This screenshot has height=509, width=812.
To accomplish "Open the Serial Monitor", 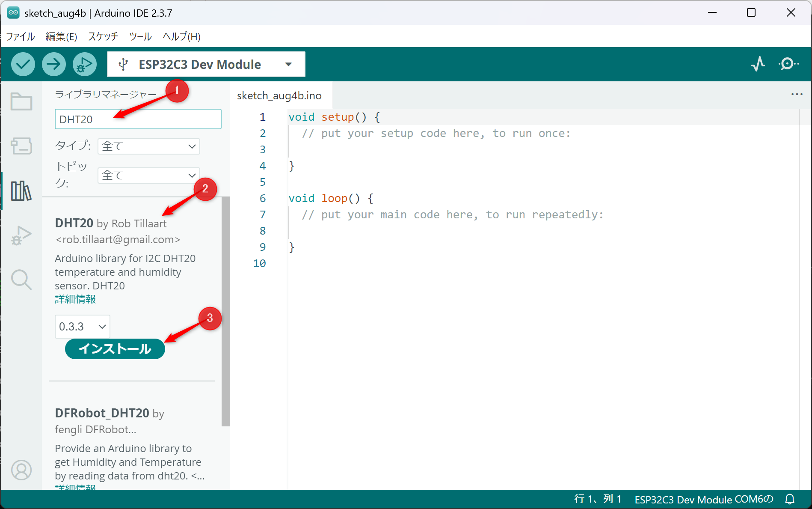I will coord(788,64).
